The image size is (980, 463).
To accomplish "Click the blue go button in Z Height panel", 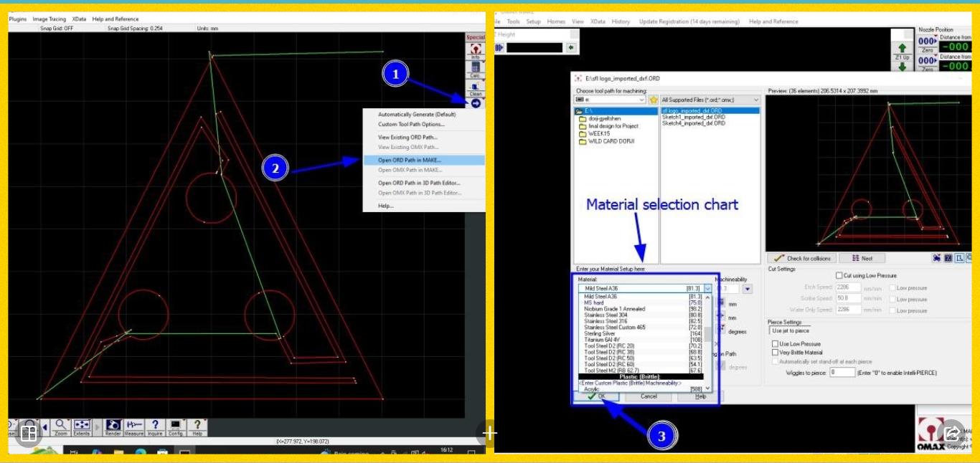I will (x=499, y=47).
